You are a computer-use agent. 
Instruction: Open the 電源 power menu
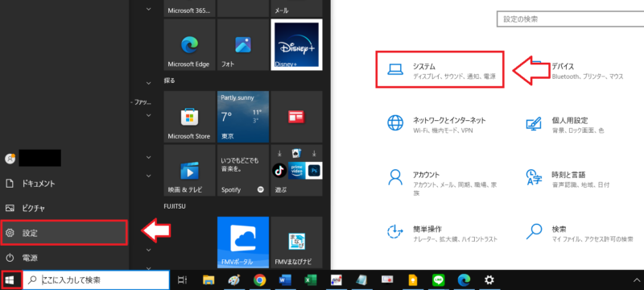[64, 258]
